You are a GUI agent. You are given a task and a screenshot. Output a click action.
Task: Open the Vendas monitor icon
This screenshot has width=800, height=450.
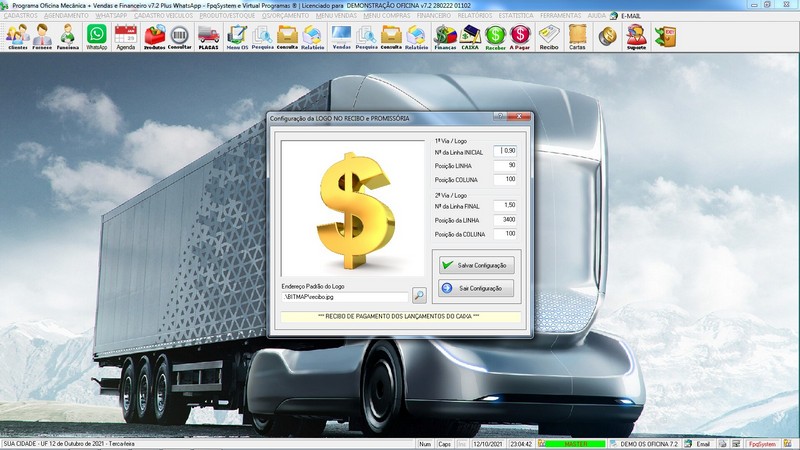point(341,37)
